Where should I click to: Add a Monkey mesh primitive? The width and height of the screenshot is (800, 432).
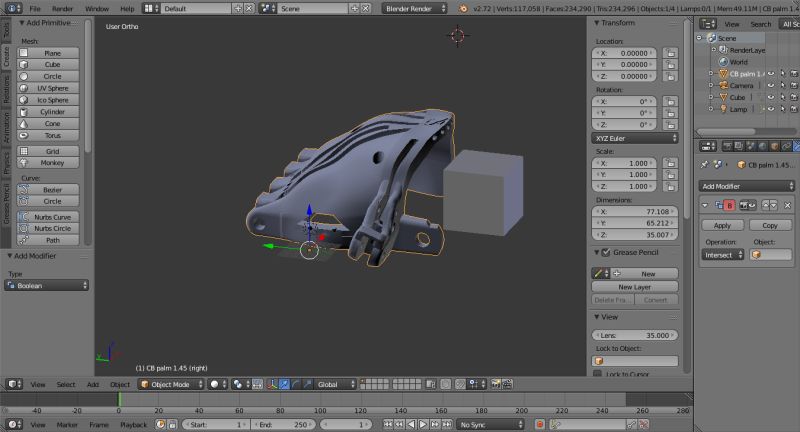[x=48, y=163]
